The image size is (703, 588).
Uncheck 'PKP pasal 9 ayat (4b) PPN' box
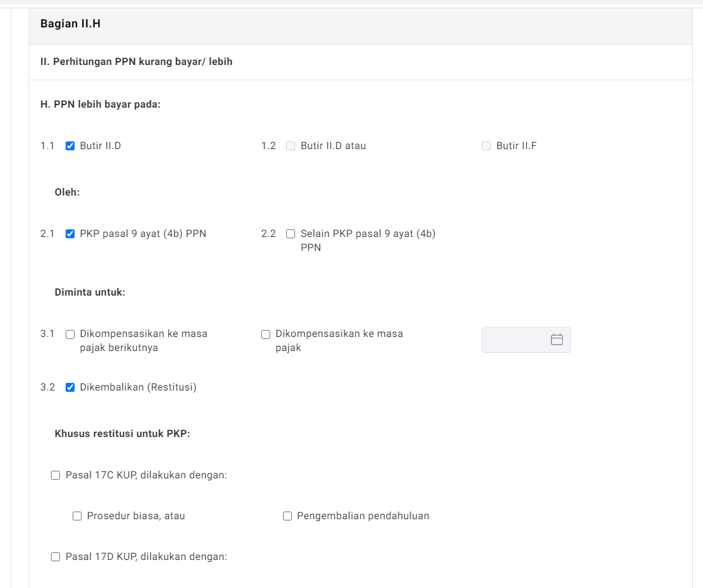click(70, 234)
